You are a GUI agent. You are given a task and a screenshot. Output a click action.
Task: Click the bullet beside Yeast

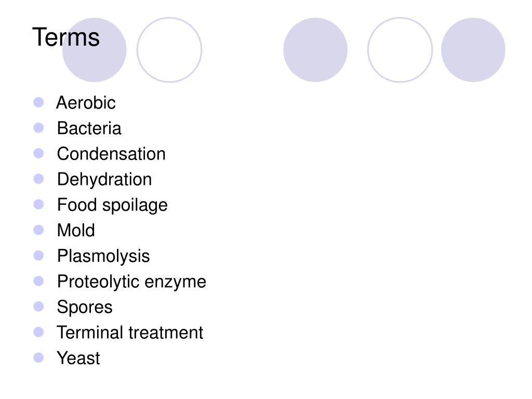coord(38,357)
